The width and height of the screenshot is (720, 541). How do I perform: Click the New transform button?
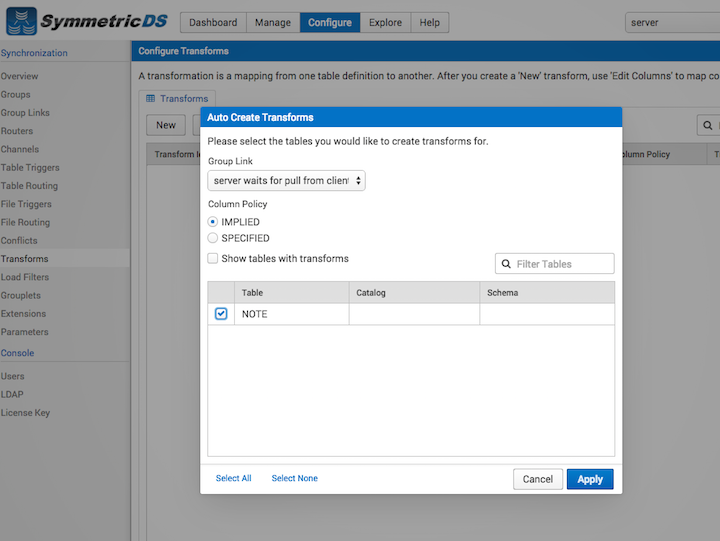click(166, 125)
